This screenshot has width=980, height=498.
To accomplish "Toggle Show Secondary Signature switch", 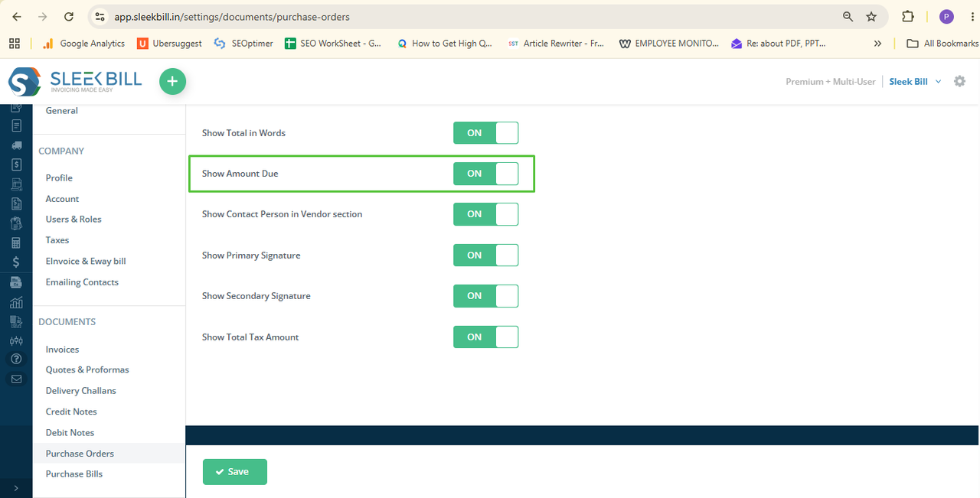I will 486,295.
